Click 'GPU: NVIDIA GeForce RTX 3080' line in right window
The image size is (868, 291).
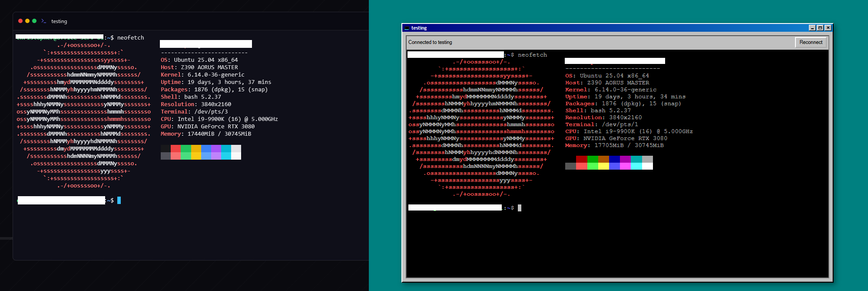point(616,138)
